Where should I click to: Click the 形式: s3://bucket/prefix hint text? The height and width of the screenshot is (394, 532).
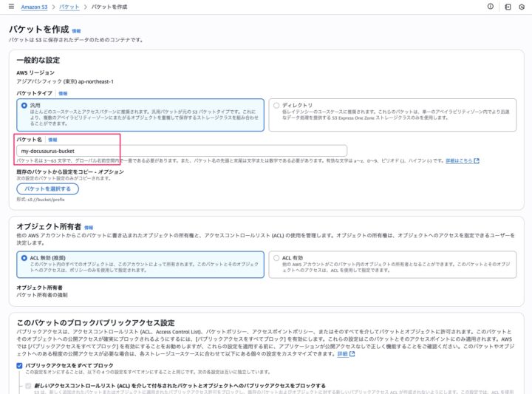[x=41, y=200]
